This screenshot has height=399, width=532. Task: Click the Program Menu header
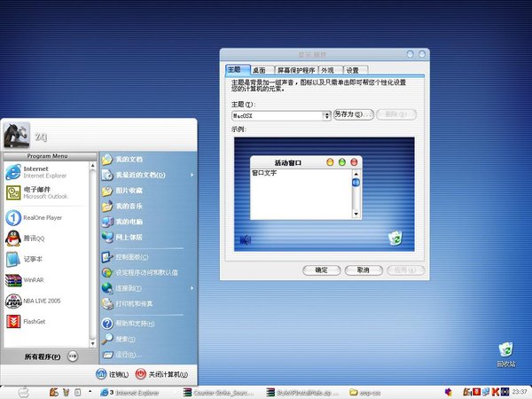50,156
